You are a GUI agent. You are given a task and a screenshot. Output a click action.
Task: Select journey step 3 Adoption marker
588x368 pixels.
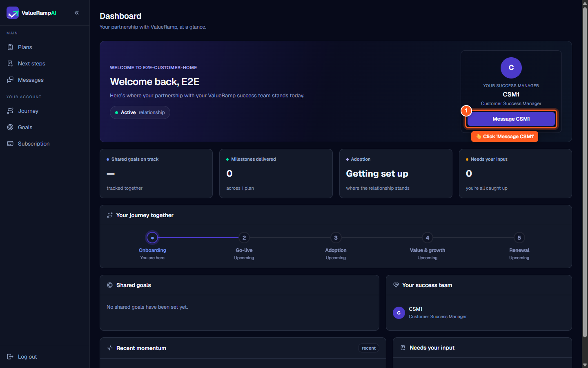coord(336,238)
